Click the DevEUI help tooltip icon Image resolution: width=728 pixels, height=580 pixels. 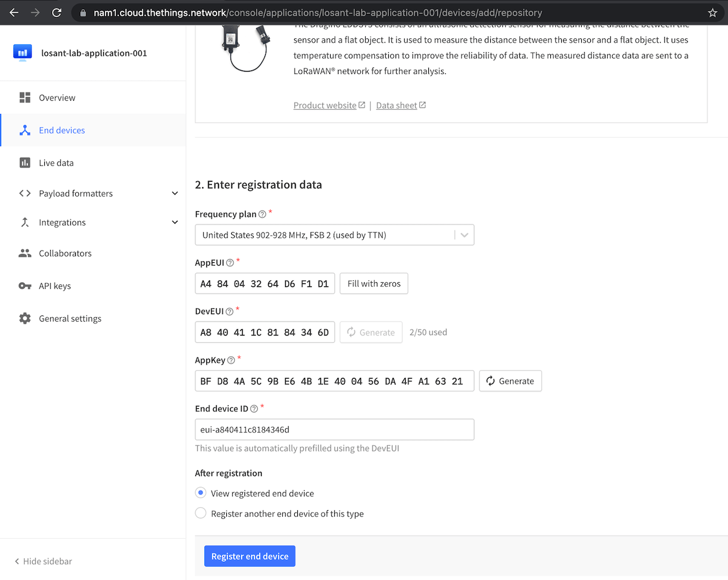click(229, 311)
